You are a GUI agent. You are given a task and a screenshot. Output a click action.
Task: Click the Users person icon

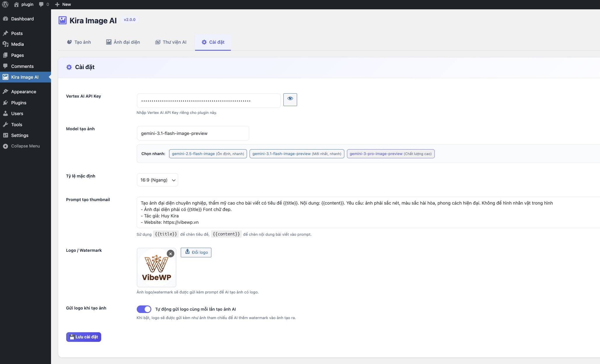click(x=5, y=113)
